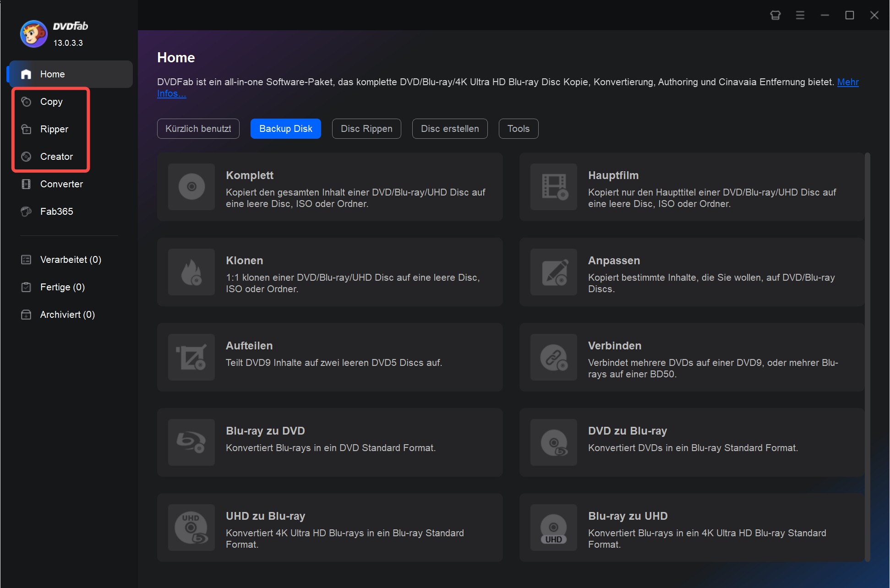Select the Backup Disk tab
Screen dimensions: 890x588
pos(286,129)
